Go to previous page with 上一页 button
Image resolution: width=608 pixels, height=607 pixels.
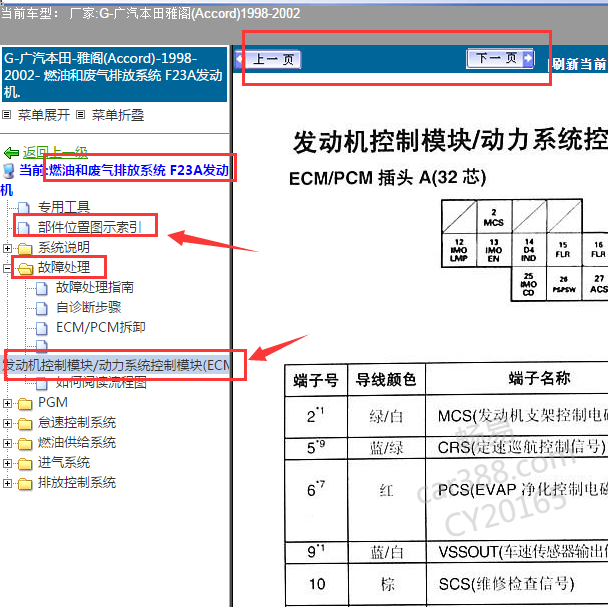click(x=268, y=59)
